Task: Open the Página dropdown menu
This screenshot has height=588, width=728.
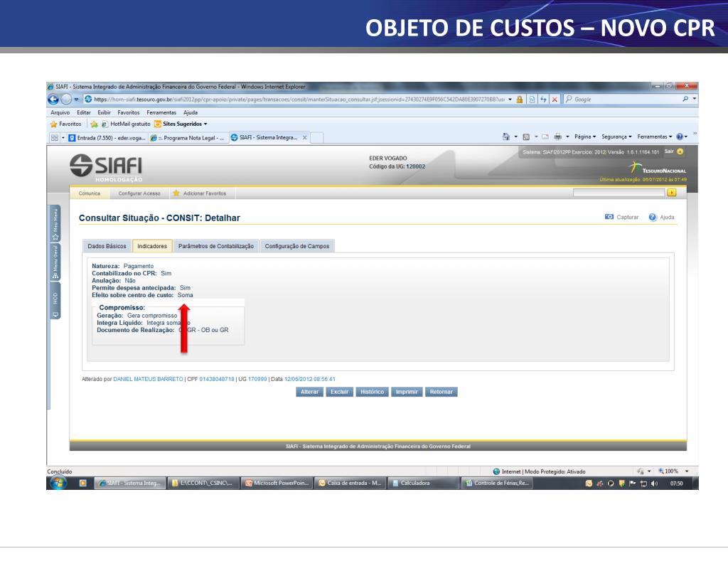Action: pos(585,137)
